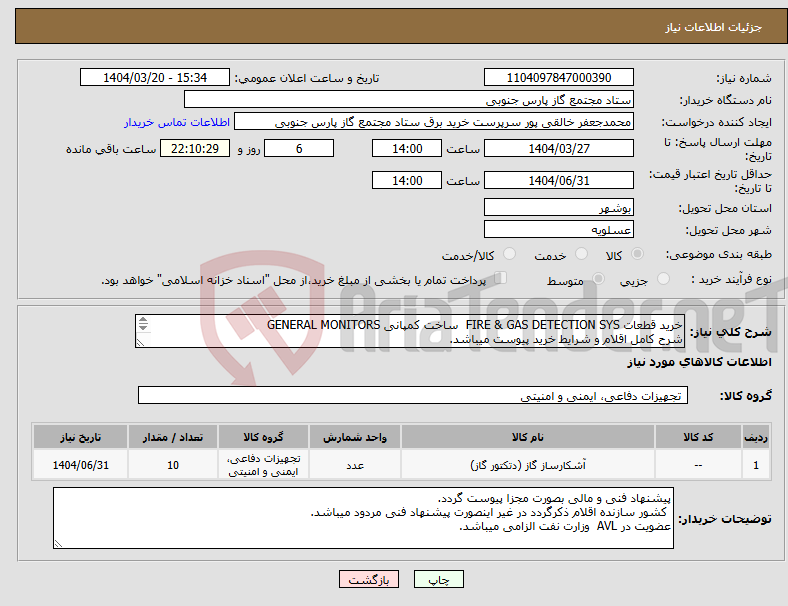The height and width of the screenshot is (606, 788).
Task: Click the جزئیات اطلاعات نیاز header title
Action: pos(714,27)
